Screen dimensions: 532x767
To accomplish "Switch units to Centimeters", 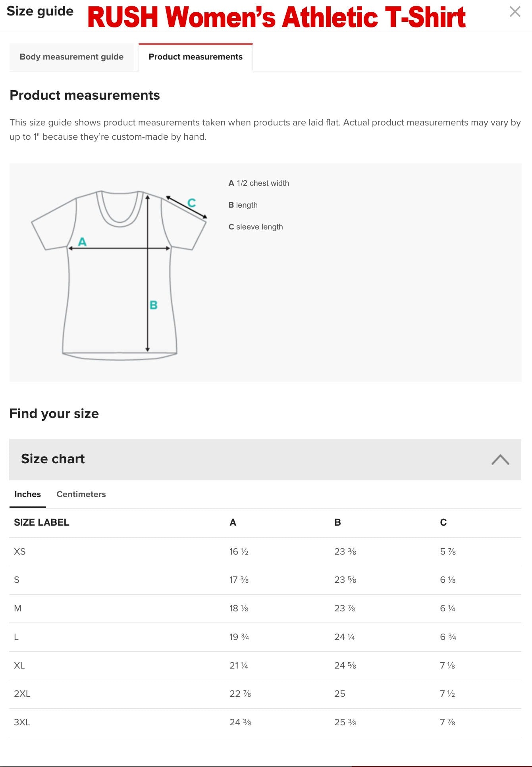I will [x=81, y=494].
